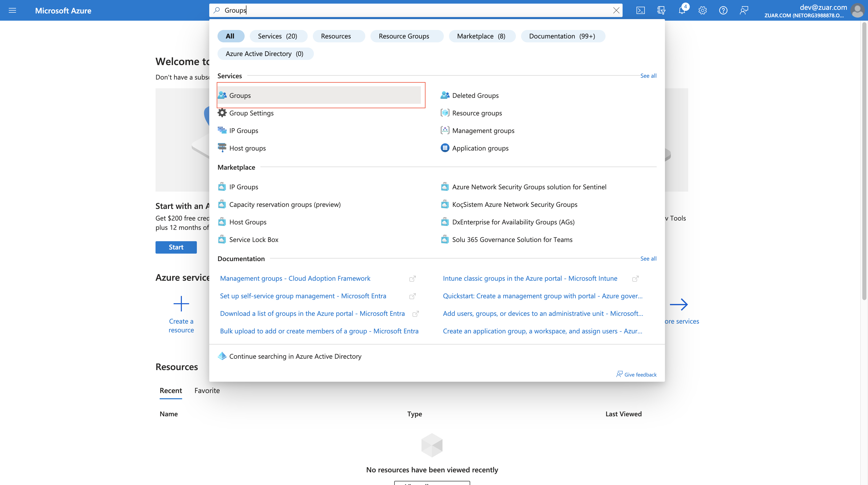
Task: Open Download a list of groups doc
Action: point(312,313)
